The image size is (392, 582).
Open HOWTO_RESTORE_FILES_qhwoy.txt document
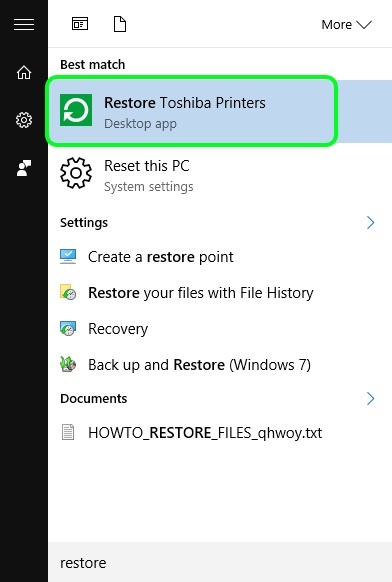pos(220,433)
